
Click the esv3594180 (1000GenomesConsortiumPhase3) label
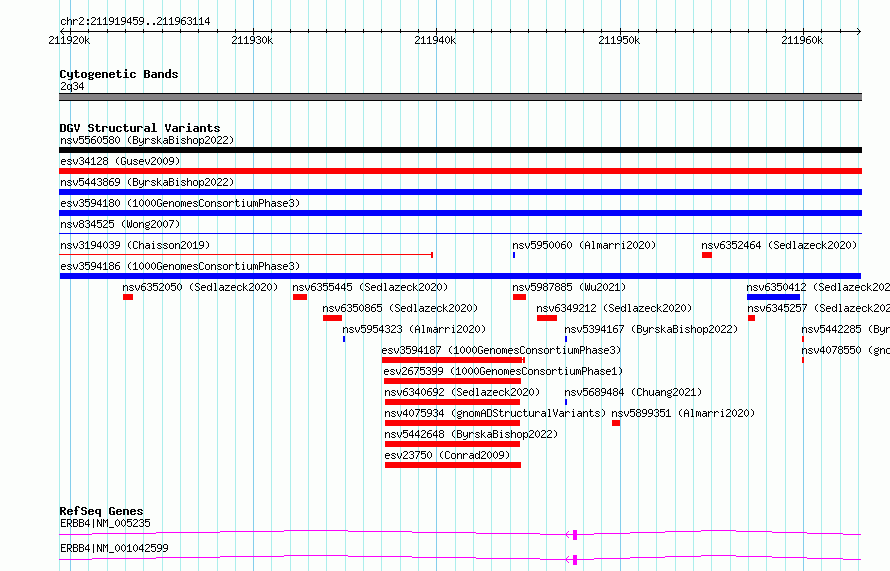coord(180,203)
